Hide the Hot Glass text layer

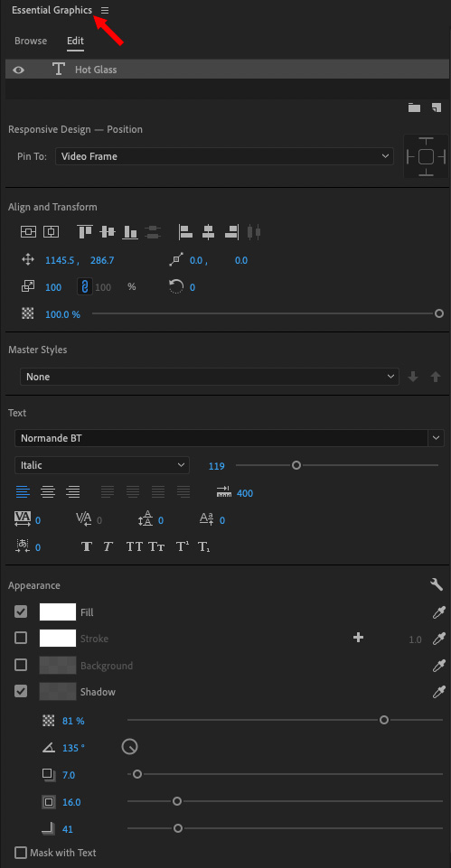coord(19,70)
